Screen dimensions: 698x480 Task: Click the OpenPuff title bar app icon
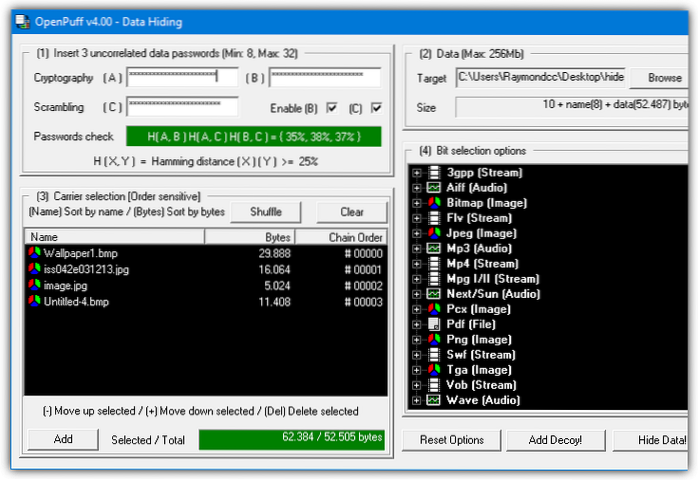point(22,21)
